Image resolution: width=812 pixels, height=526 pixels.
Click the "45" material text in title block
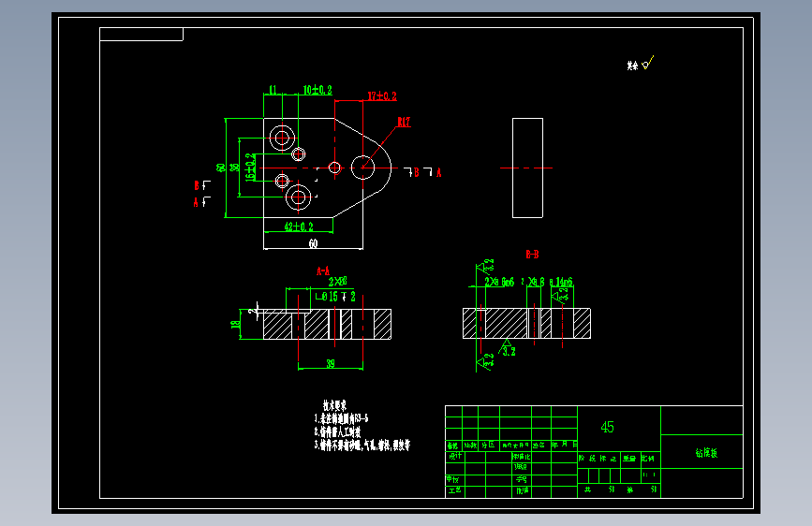click(608, 427)
